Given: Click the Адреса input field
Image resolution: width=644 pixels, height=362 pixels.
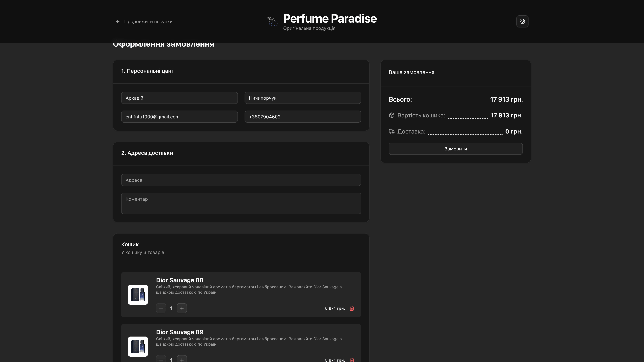Looking at the screenshot, I should tap(241, 180).
